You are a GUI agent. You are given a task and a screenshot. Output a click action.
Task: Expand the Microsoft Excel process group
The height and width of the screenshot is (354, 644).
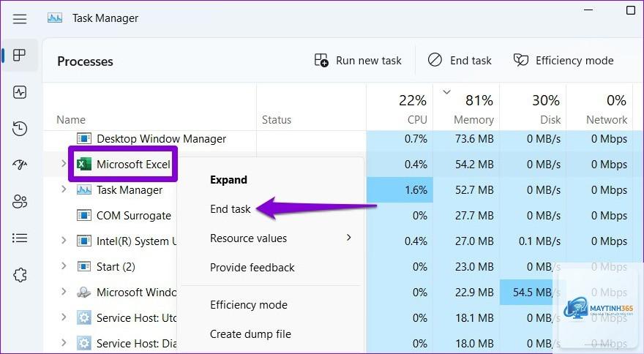point(64,163)
